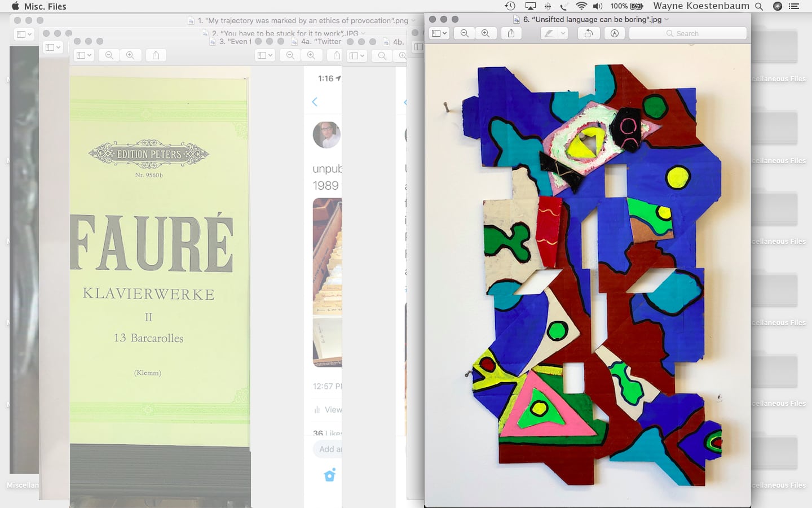Zoom in on the Fauré Klavierwerke window
Viewport: 812px width, 508px height.
(x=130, y=55)
